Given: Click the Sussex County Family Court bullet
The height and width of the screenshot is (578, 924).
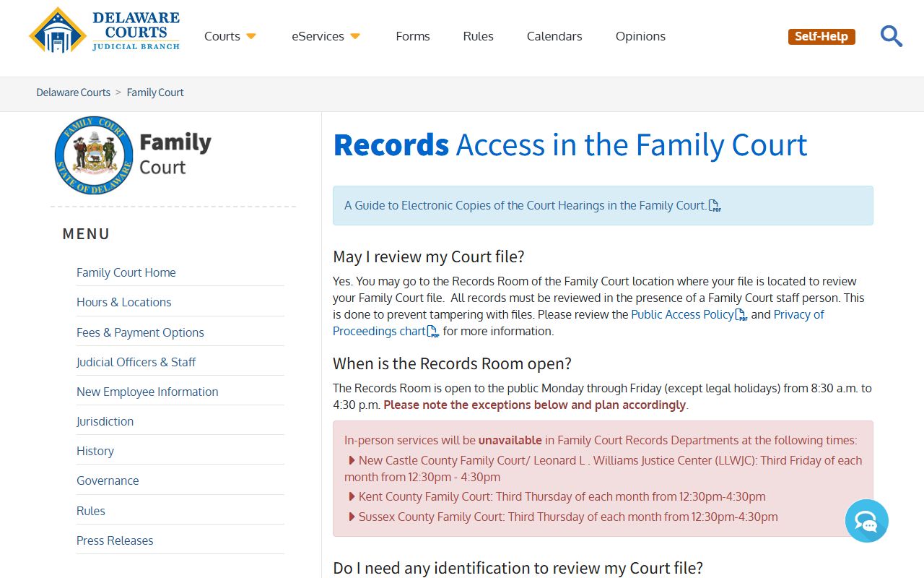Looking at the screenshot, I should pyautogui.click(x=563, y=517).
